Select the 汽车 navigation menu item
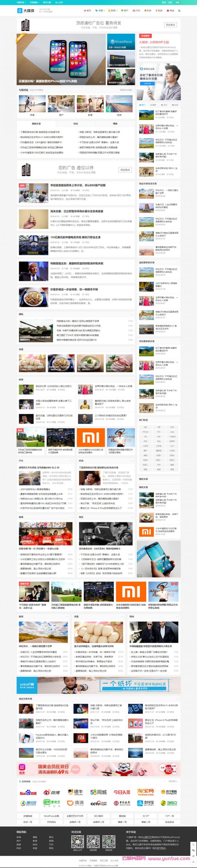This screenshot has width=197, height=868. [x=137, y=11]
